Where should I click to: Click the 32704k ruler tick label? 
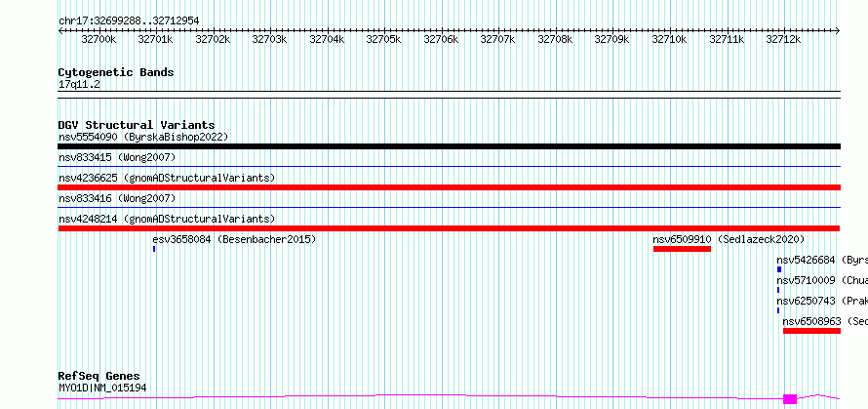point(327,39)
